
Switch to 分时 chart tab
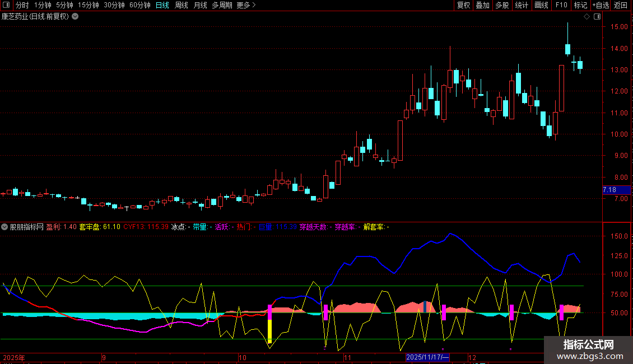[22, 5]
